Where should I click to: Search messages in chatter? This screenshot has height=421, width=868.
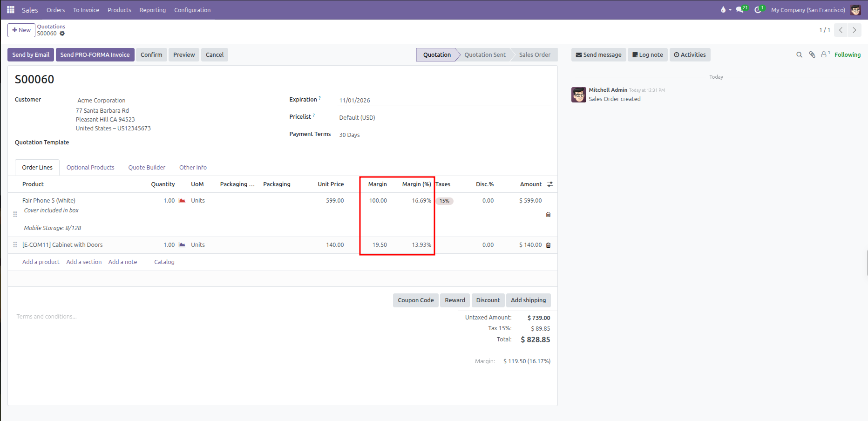click(799, 55)
